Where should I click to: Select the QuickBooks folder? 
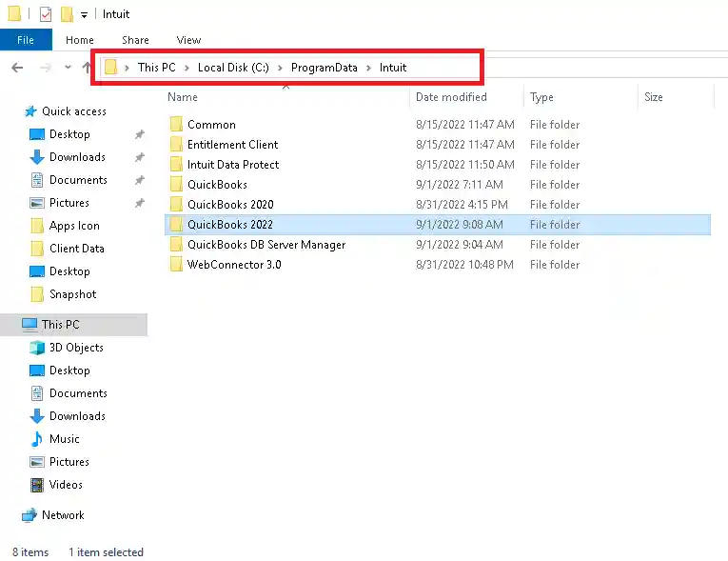coord(438,185)
